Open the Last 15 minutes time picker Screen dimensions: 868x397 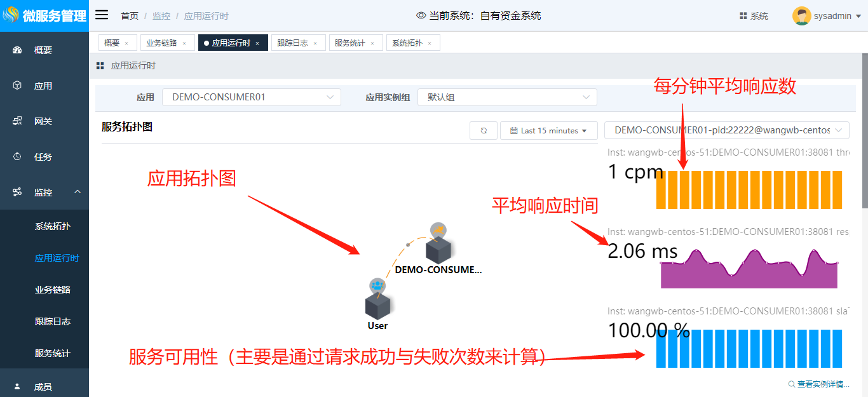[x=549, y=130]
